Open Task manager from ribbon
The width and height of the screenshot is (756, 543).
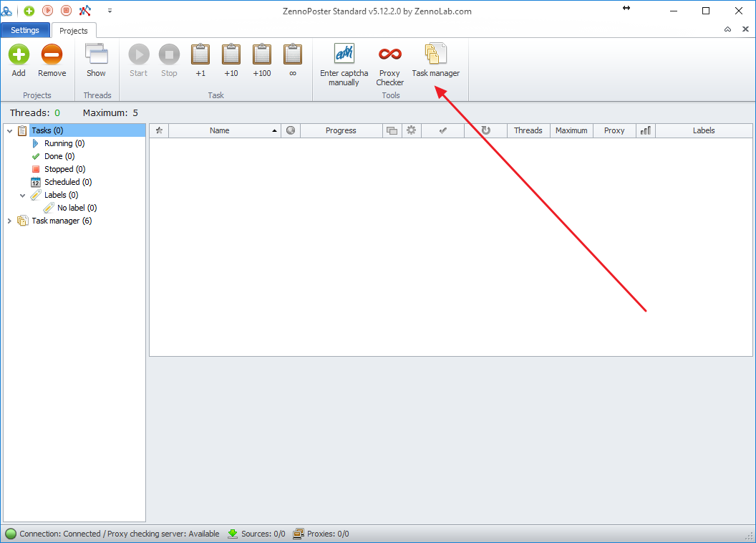436,60
